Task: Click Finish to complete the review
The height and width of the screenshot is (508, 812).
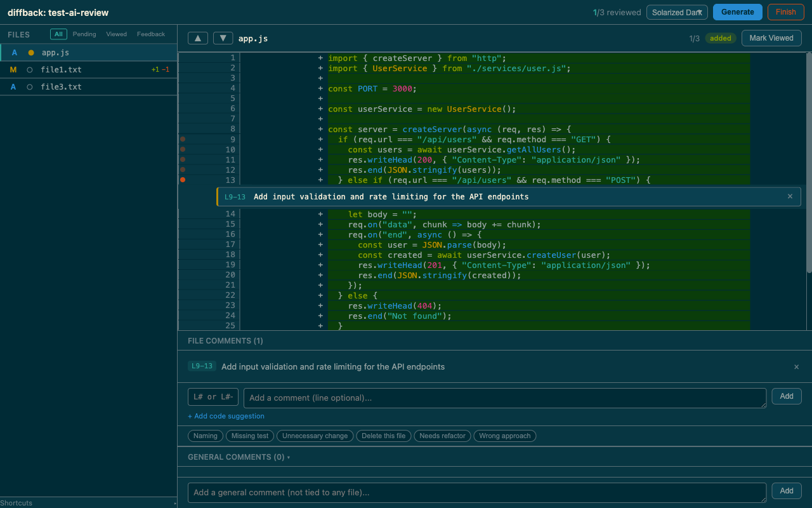Action: click(785, 11)
